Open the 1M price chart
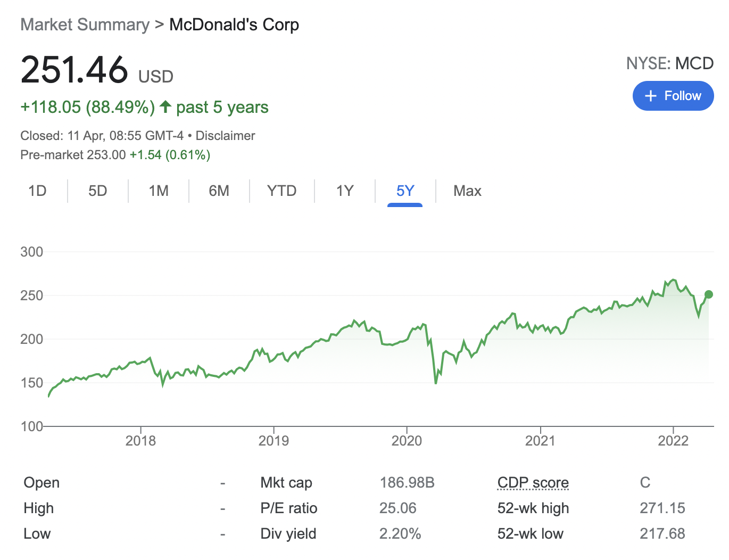This screenshot has width=729, height=560. click(158, 191)
